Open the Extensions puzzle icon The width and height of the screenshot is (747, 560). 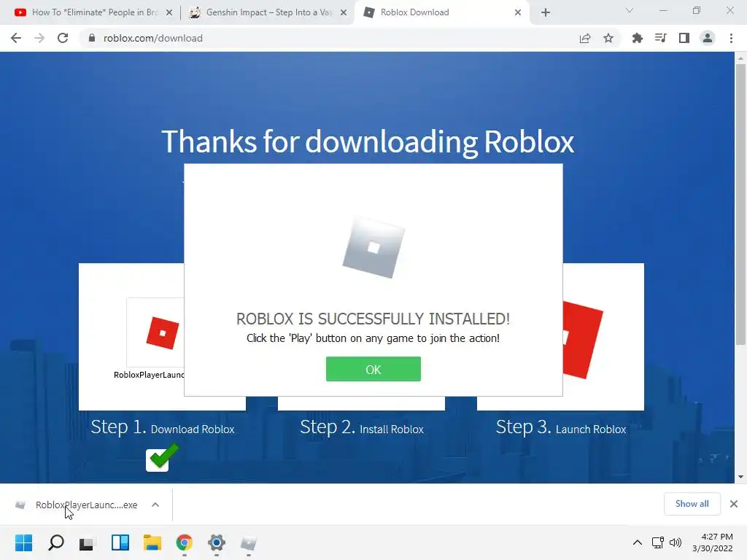coord(637,38)
